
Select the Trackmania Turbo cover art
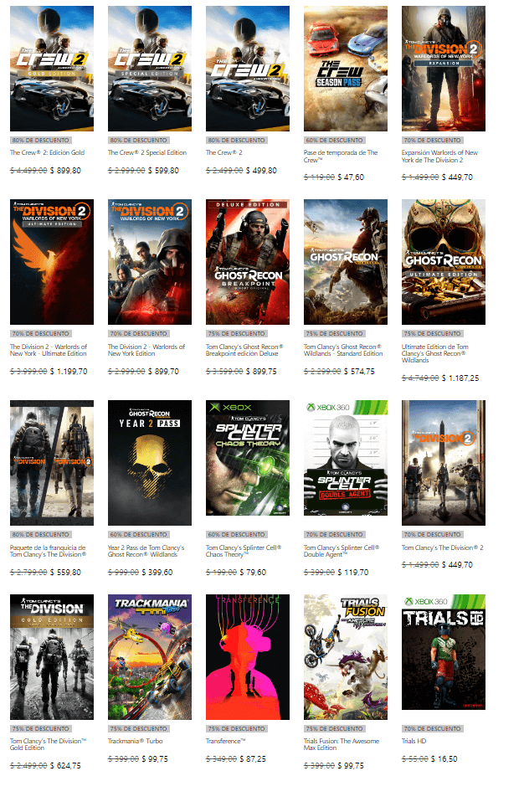(x=150, y=657)
